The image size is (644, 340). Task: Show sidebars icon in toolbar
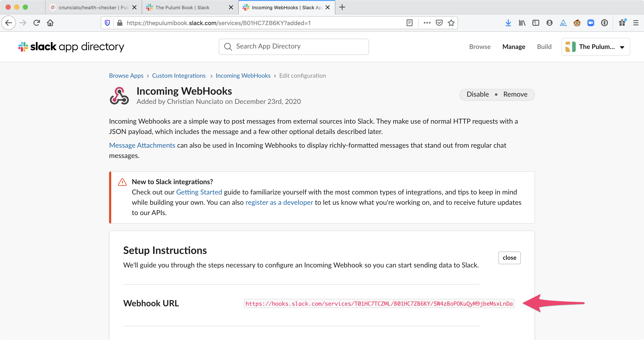point(536,23)
